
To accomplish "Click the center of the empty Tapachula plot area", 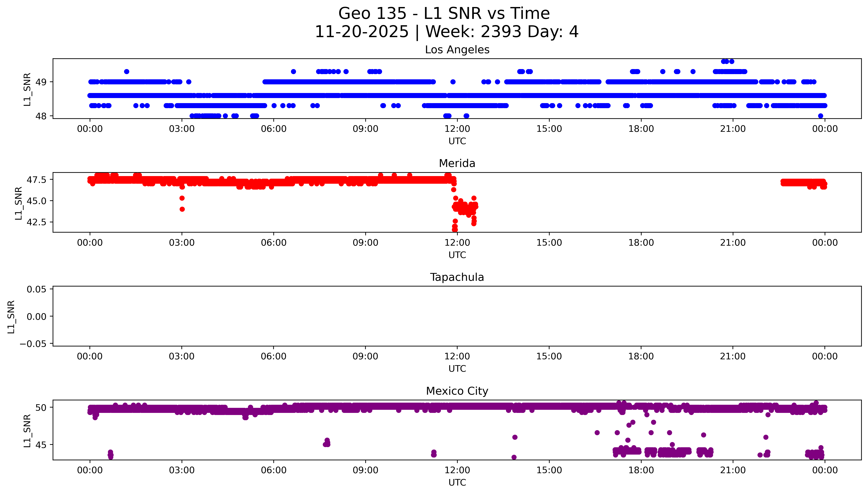I will point(457,316).
